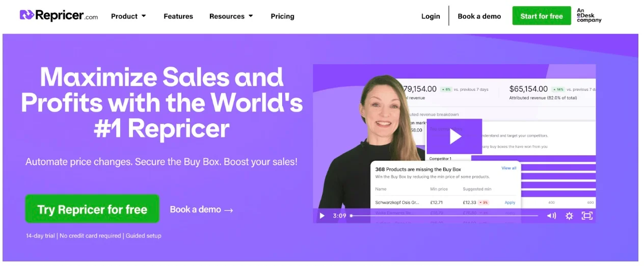Click 'Maximize Sales and Profits' headline
This screenshot has width=644, height=266.
click(162, 102)
